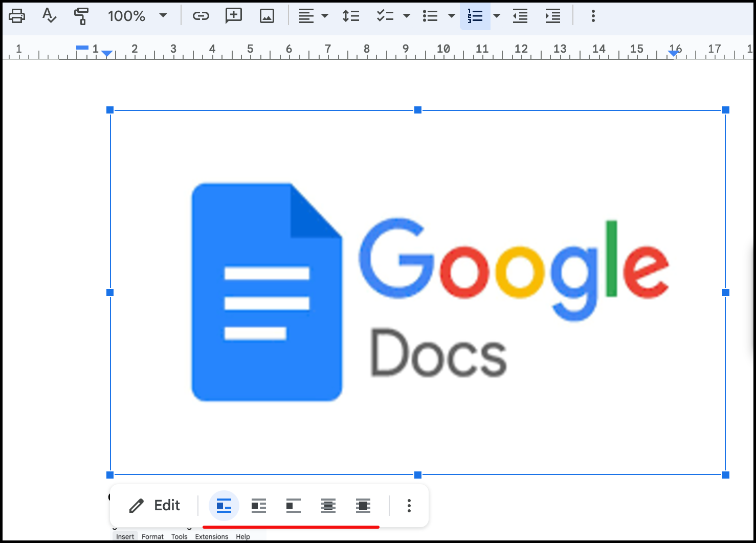Open the toolbar More options menu

593,16
